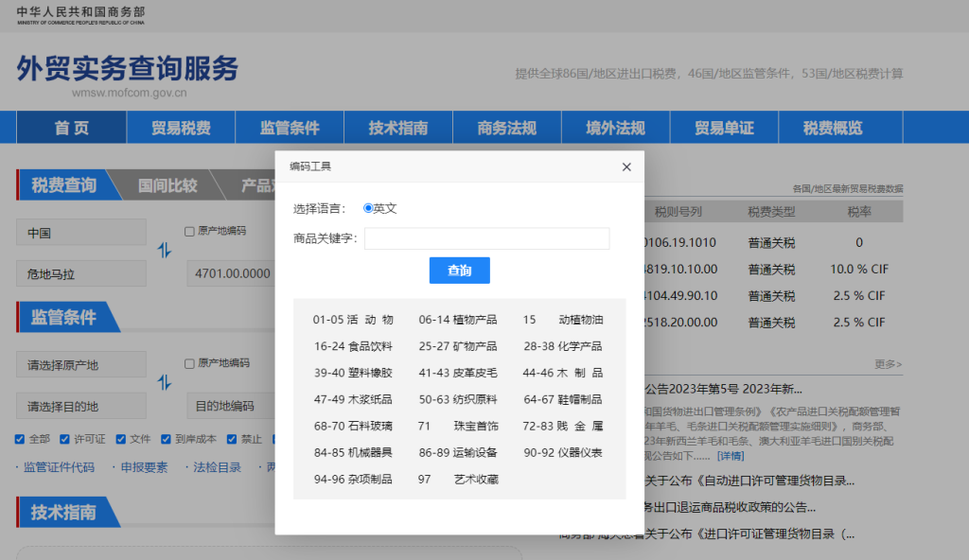
Task: Open the 自动进口许可管理货物目录 news item
Action: (x=749, y=481)
